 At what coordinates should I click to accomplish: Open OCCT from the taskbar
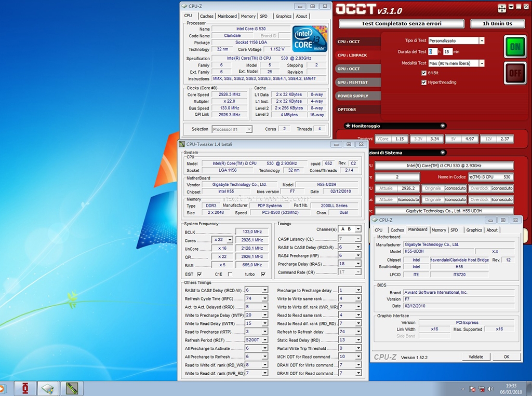tap(25, 388)
